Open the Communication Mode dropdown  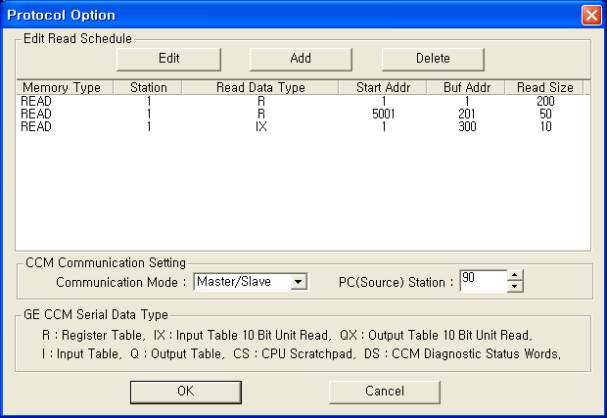tap(298, 283)
